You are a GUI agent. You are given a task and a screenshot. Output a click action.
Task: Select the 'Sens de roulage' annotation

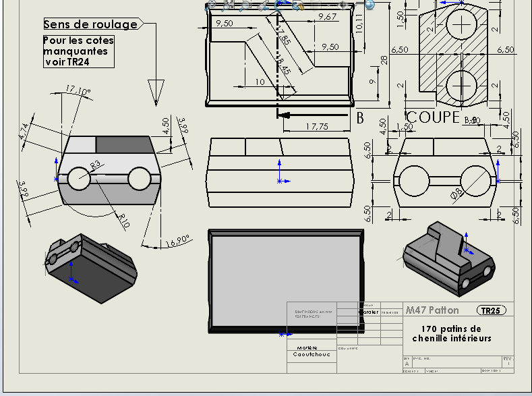[90, 24]
